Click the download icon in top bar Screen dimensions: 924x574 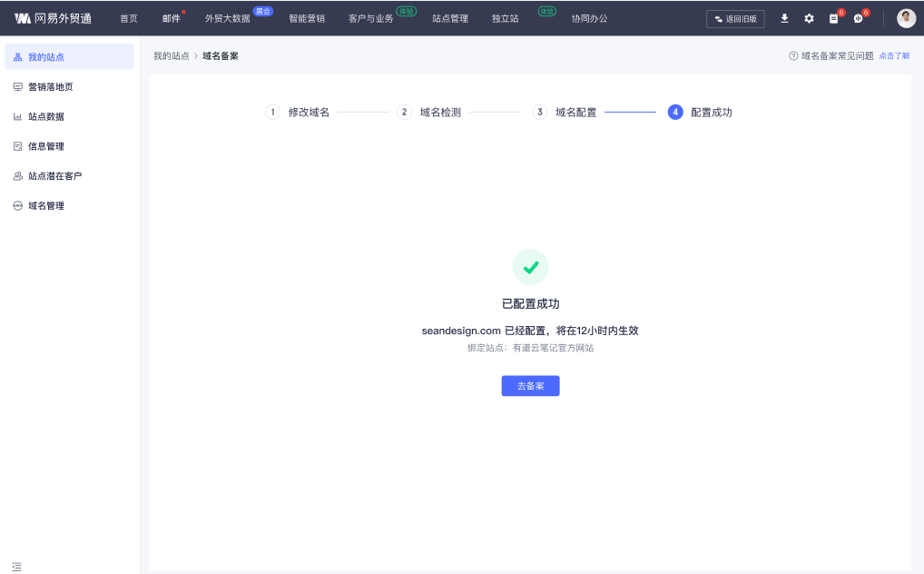click(x=784, y=18)
